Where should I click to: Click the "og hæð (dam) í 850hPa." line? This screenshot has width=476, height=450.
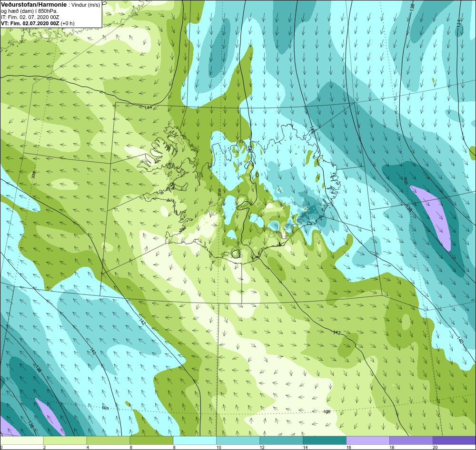pos(29,11)
